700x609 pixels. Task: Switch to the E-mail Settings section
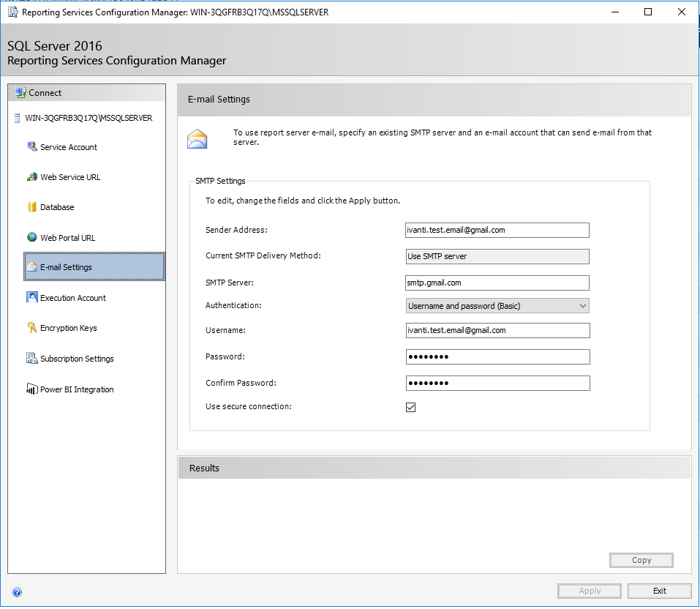pyautogui.click(x=64, y=266)
